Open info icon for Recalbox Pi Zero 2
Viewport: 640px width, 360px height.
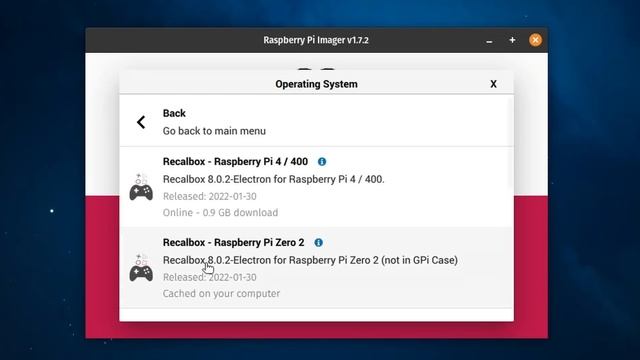319,242
